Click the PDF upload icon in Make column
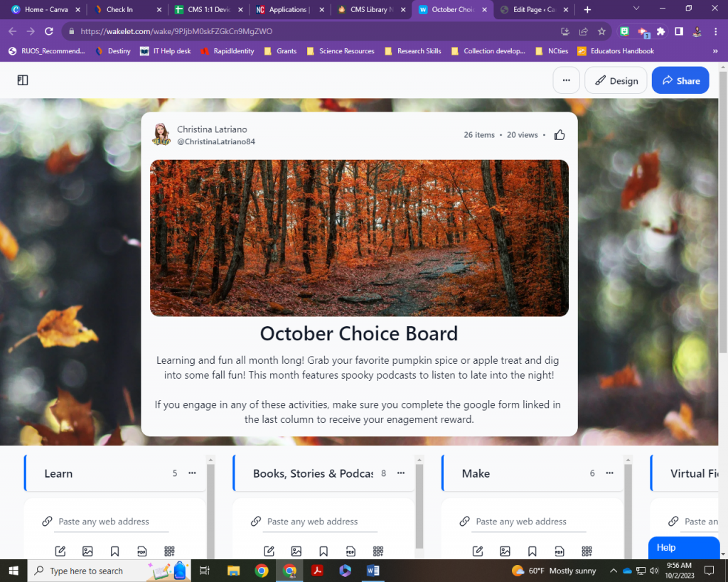 tap(559, 551)
